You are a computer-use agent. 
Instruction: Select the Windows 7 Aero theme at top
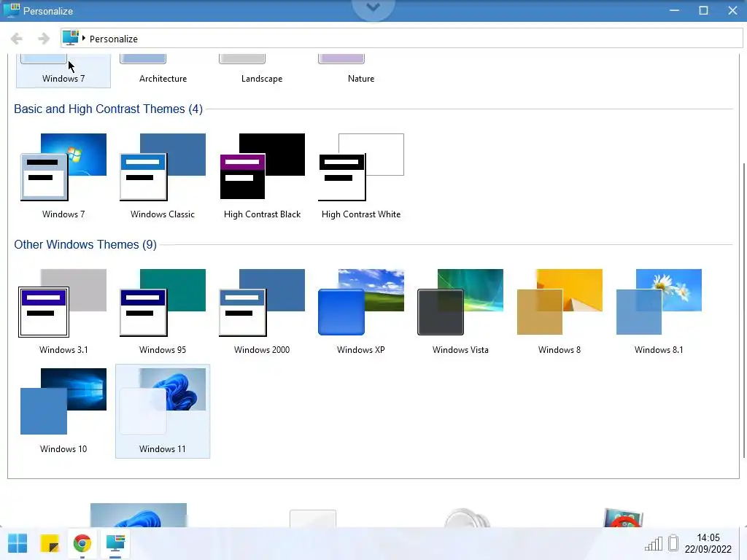click(63, 71)
